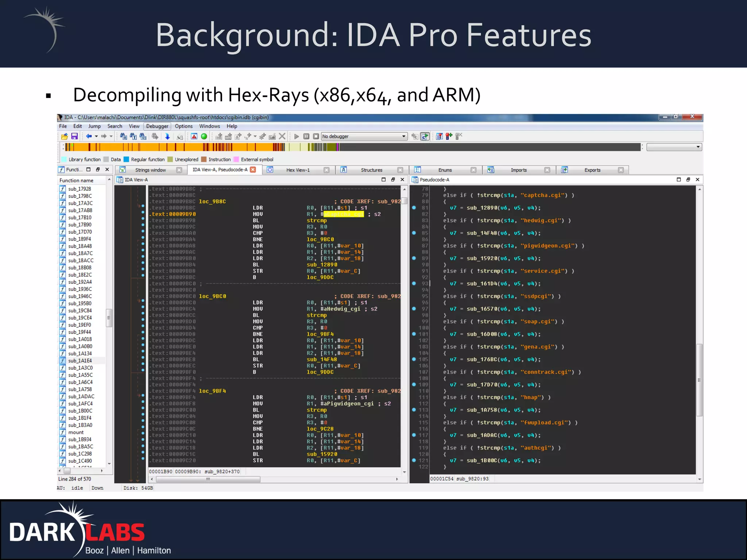
Task: Click the Strings window tab icon
Action: (123, 170)
